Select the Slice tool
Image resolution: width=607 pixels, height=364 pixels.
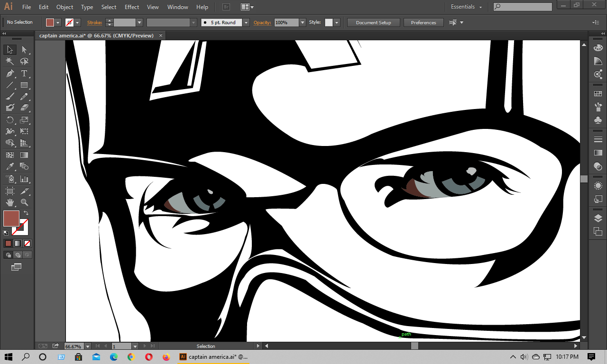pyautogui.click(x=24, y=191)
